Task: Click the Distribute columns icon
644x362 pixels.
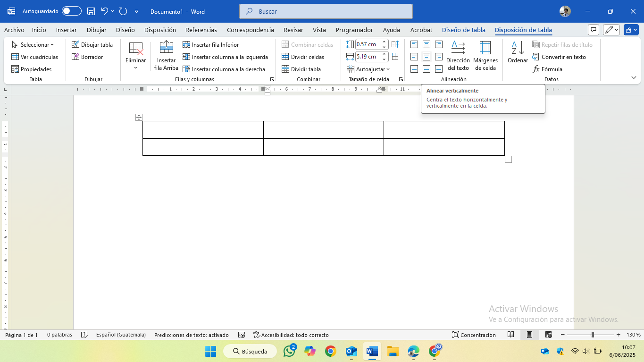Action: [x=395, y=57]
